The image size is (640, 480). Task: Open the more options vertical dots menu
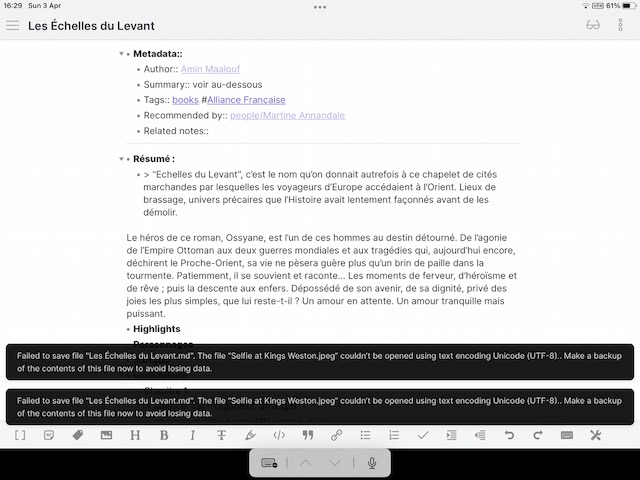pos(620,25)
